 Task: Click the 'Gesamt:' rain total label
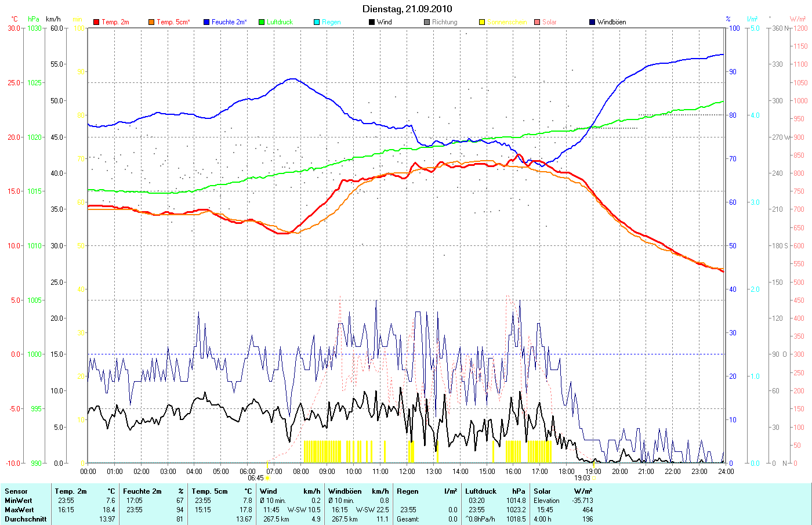pos(408,519)
